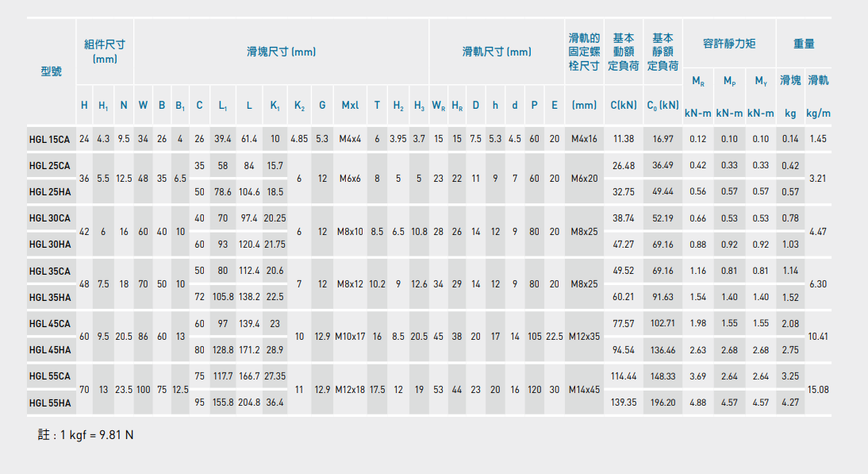Image resolution: width=868 pixels, height=474 pixels.
Task: Select the HGL 55CA model name
Action: click(x=50, y=376)
